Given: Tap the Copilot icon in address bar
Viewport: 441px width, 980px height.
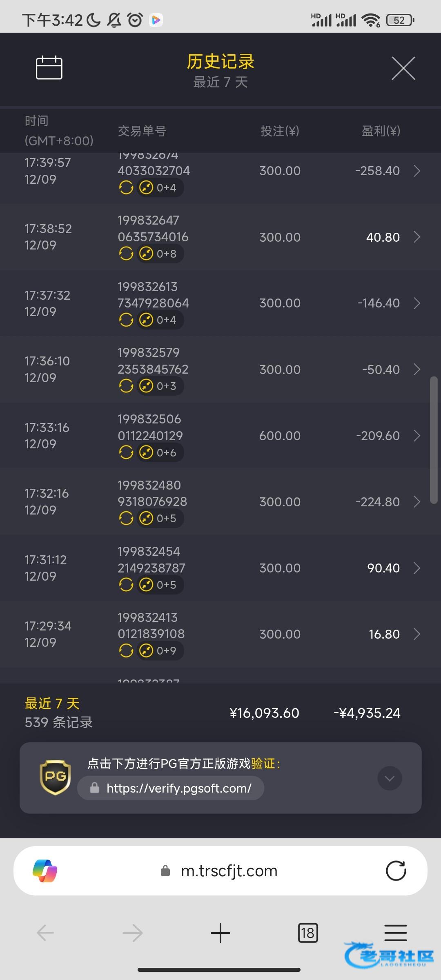Looking at the screenshot, I should 45,871.
